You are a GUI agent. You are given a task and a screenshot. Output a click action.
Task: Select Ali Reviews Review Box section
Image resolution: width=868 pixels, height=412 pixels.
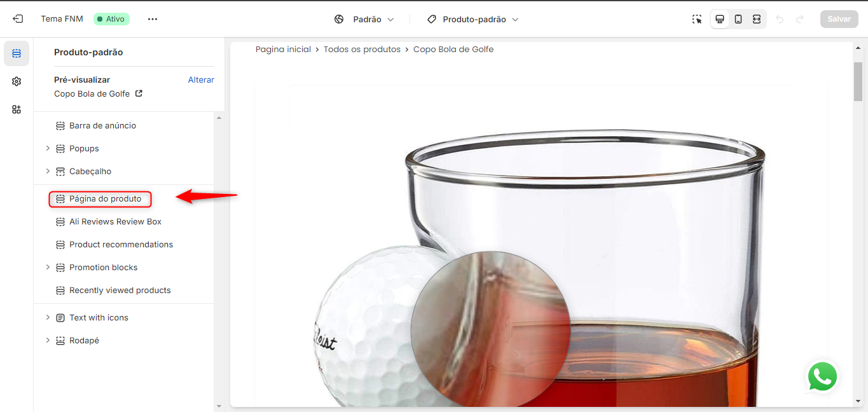tap(115, 221)
